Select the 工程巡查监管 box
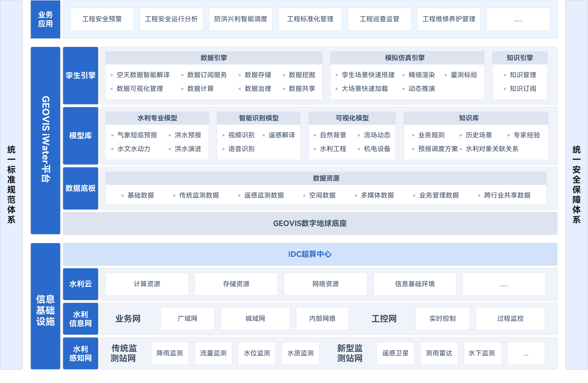 click(380, 19)
